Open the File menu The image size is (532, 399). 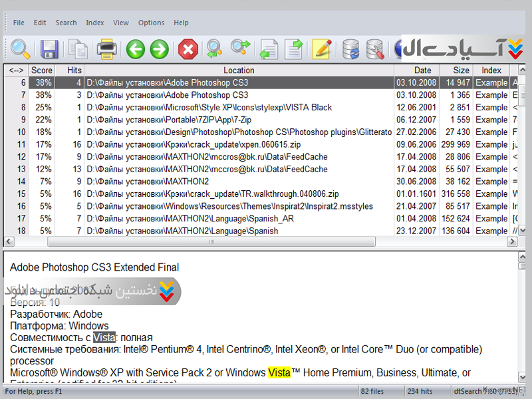coord(19,23)
